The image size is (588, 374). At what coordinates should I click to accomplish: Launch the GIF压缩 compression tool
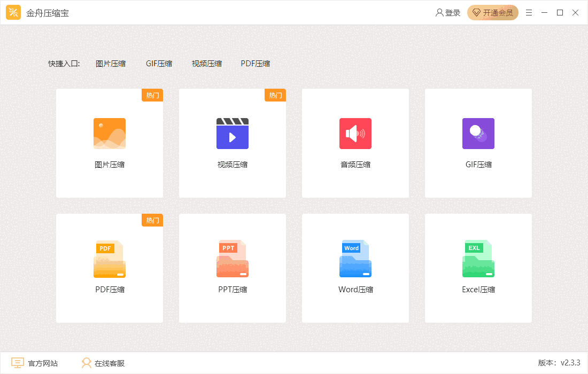[x=478, y=143]
